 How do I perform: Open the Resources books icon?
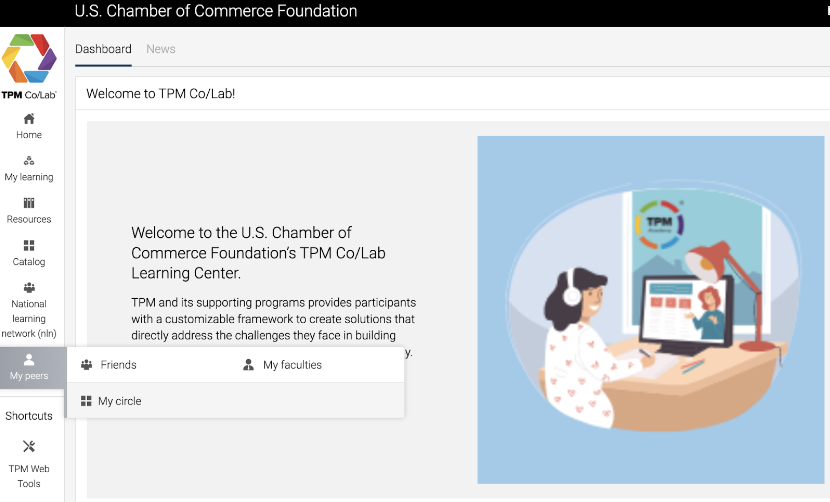[29, 203]
